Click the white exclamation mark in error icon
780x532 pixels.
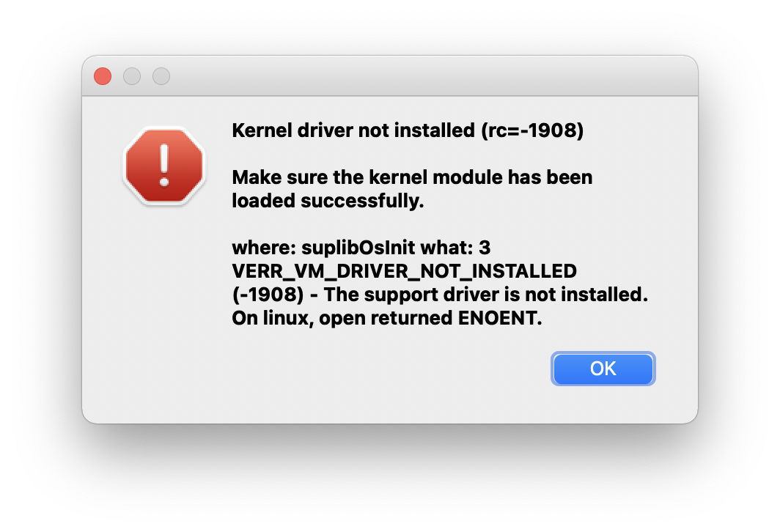click(x=164, y=164)
